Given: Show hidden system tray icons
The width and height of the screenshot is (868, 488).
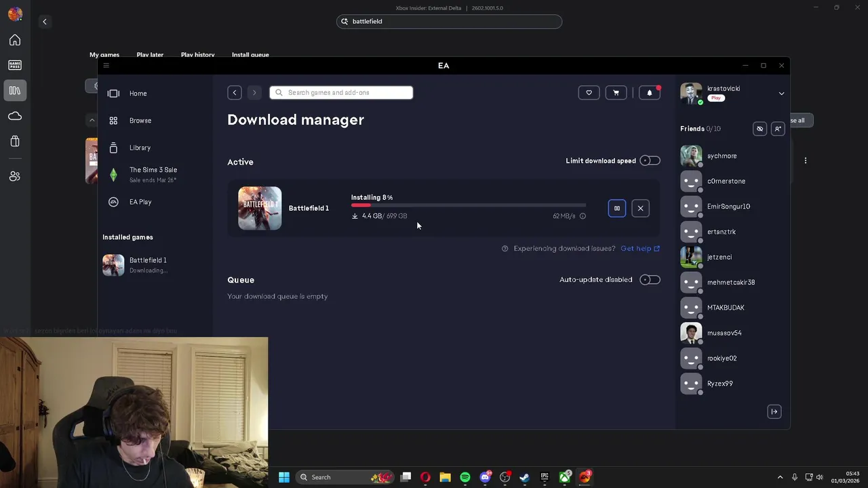Looking at the screenshot, I should tap(780, 477).
